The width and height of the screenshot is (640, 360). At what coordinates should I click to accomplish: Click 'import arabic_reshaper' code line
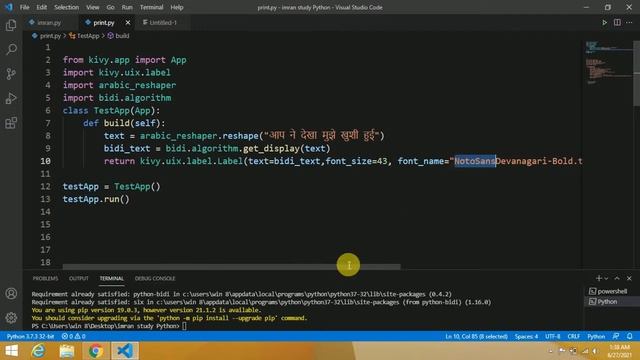click(x=119, y=85)
